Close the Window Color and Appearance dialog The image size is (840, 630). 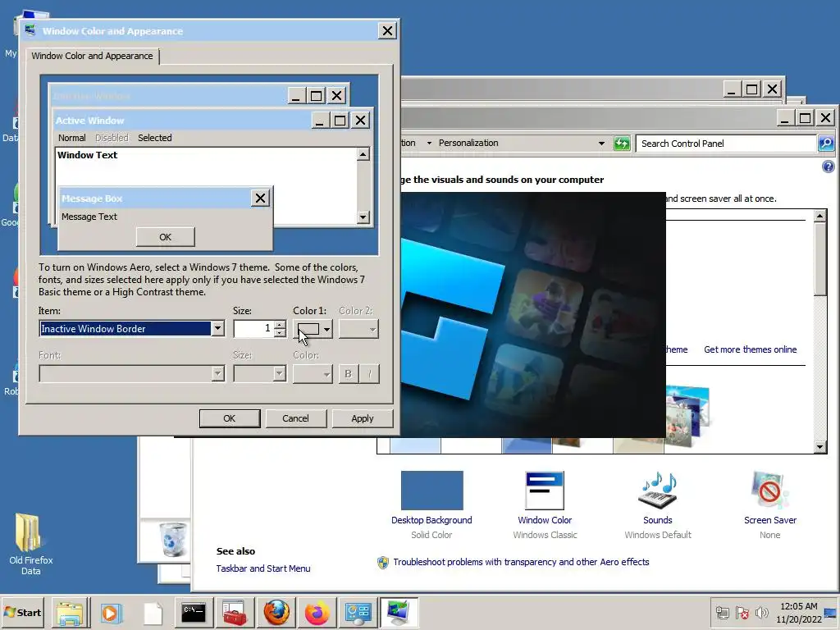[387, 31]
